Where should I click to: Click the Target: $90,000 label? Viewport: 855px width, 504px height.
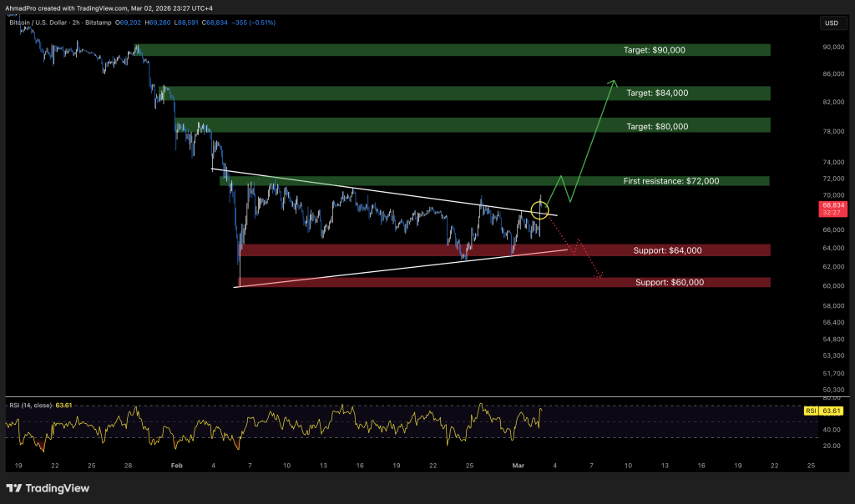[x=654, y=50]
